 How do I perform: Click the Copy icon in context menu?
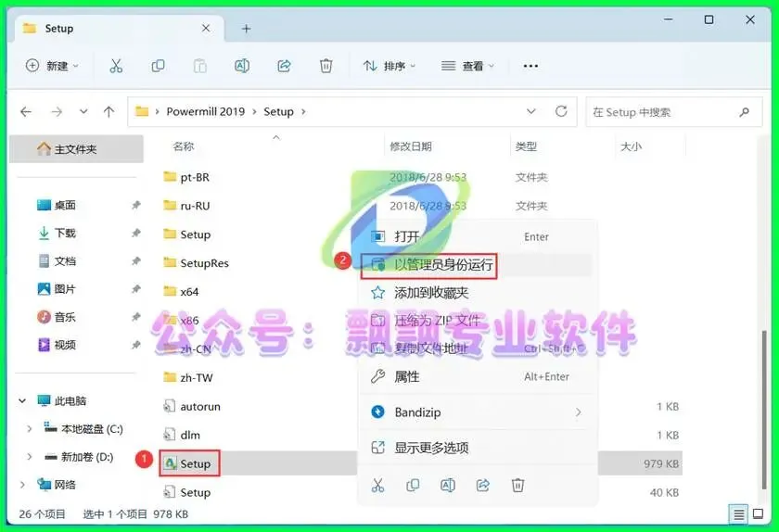tap(413, 485)
